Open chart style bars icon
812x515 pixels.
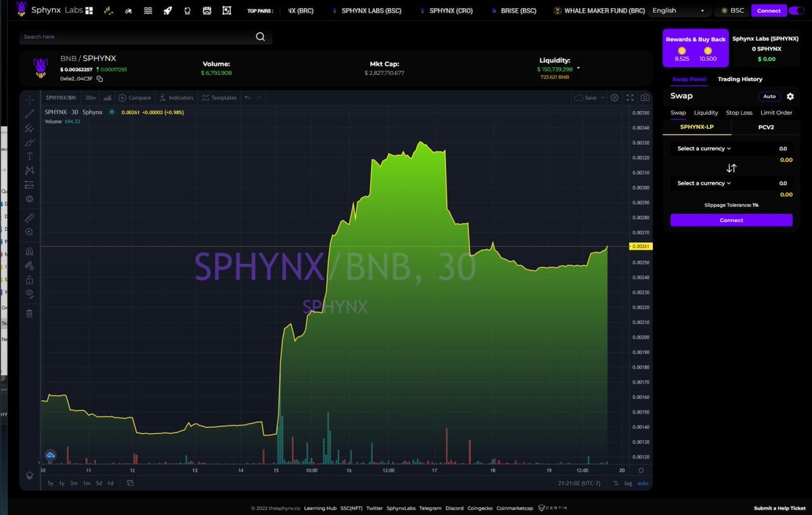point(107,97)
